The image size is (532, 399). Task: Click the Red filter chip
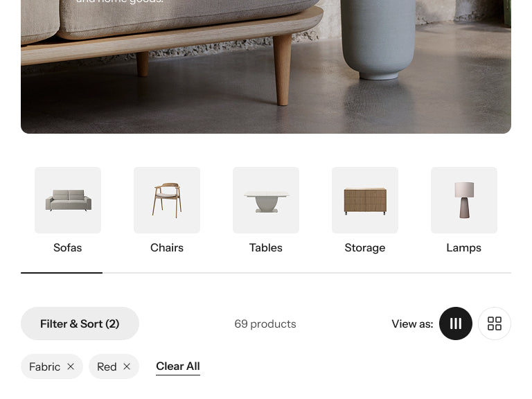pyautogui.click(x=114, y=366)
